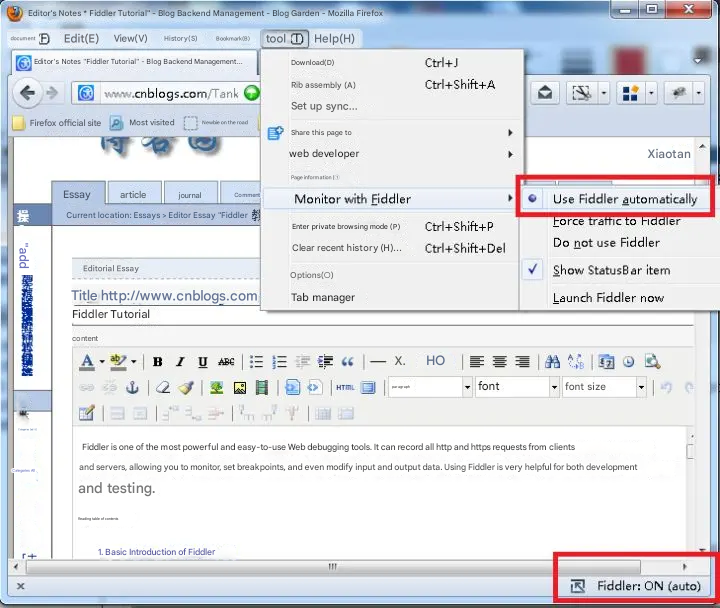Open Most visited bookmark
Image resolution: width=720 pixels, height=608 pixels.
point(143,123)
